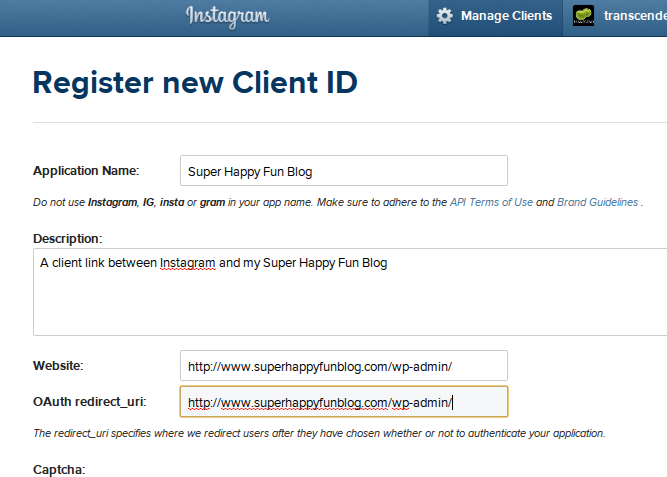Click the Manage Clients gear icon
The width and height of the screenshot is (667, 477).
point(445,16)
